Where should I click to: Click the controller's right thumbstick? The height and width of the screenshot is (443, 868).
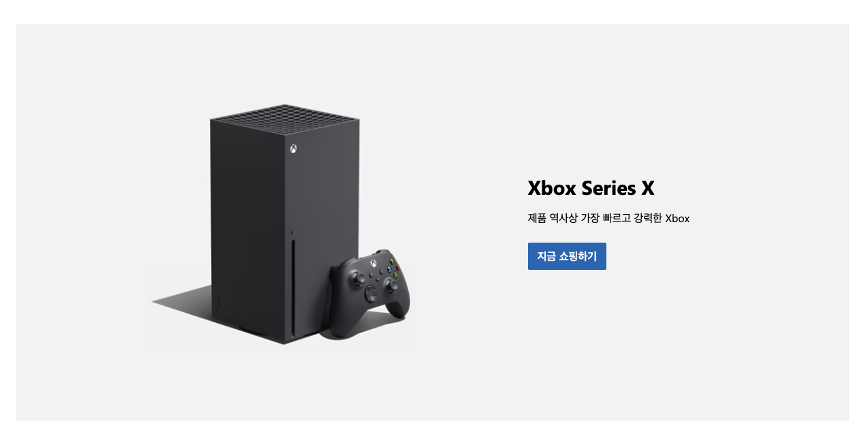[392, 286]
